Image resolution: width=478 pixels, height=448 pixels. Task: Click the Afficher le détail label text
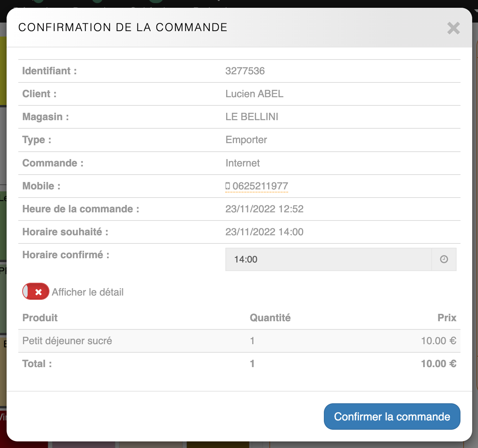pyautogui.click(x=88, y=292)
